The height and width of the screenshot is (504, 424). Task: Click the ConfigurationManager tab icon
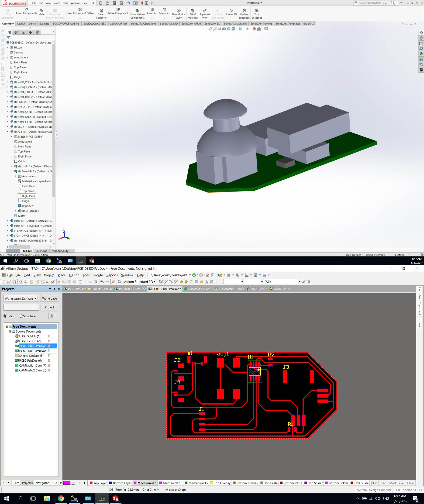click(x=23, y=32)
